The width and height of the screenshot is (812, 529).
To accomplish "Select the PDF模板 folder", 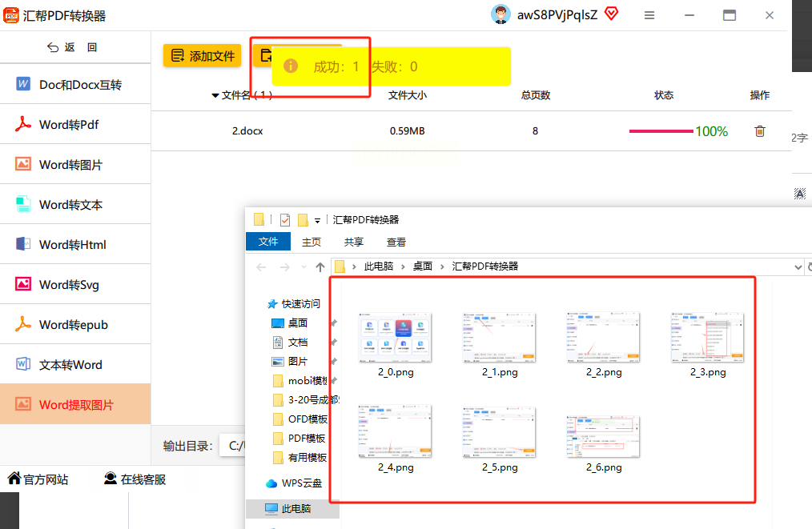I will [x=299, y=438].
